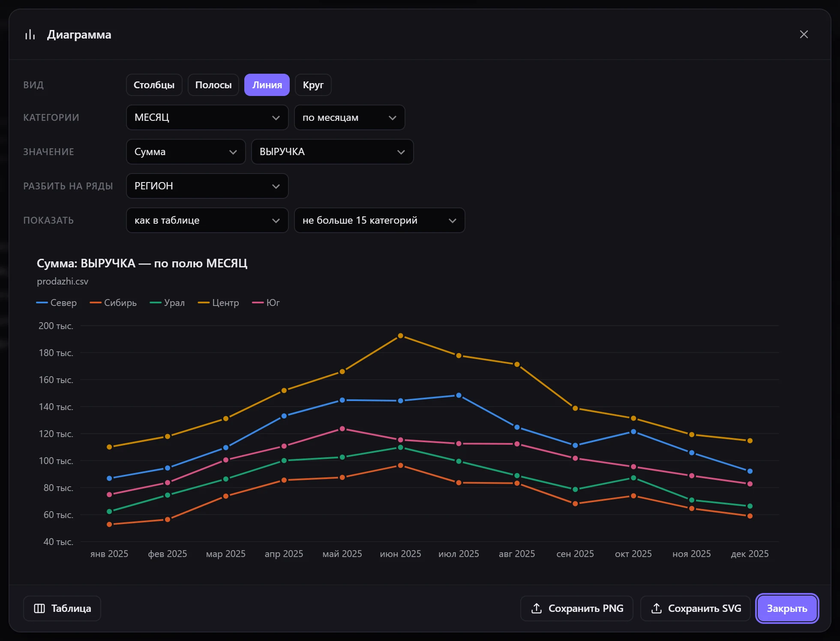840x641 pixels.
Task: Toggle the Север series in legend
Action: click(57, 303)
